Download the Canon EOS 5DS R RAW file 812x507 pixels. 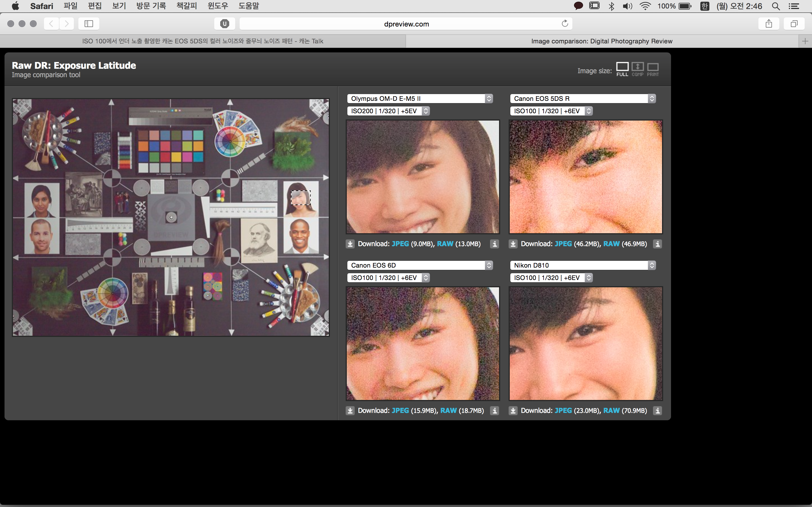611,244
